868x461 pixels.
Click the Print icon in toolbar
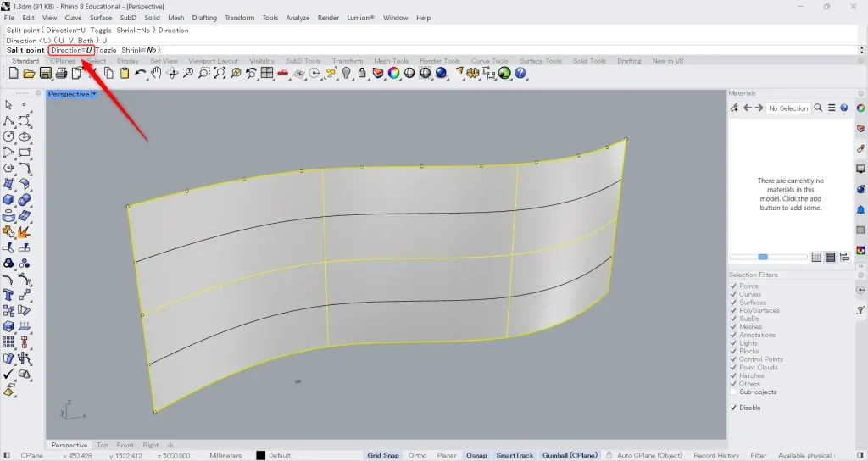61,73
